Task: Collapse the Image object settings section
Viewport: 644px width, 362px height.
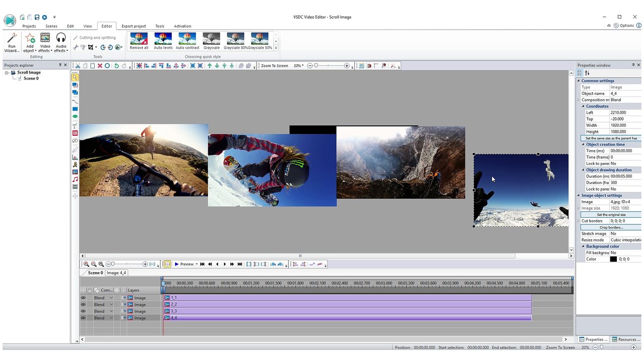Action: pos(578,195)
